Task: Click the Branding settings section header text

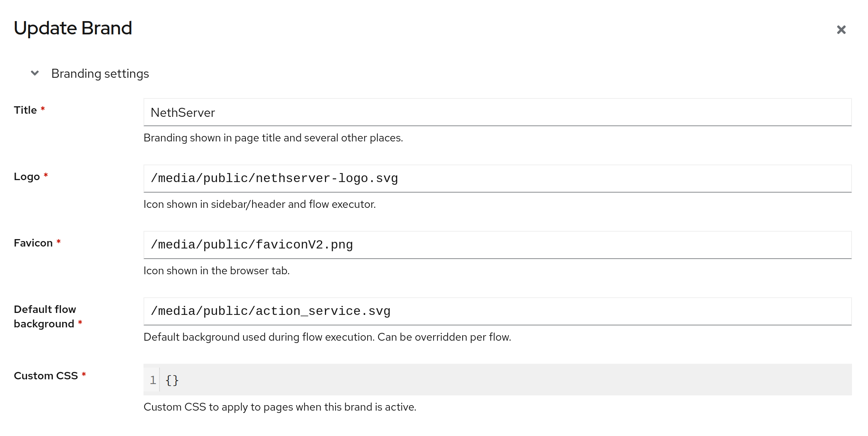Action: coord(100,73)
